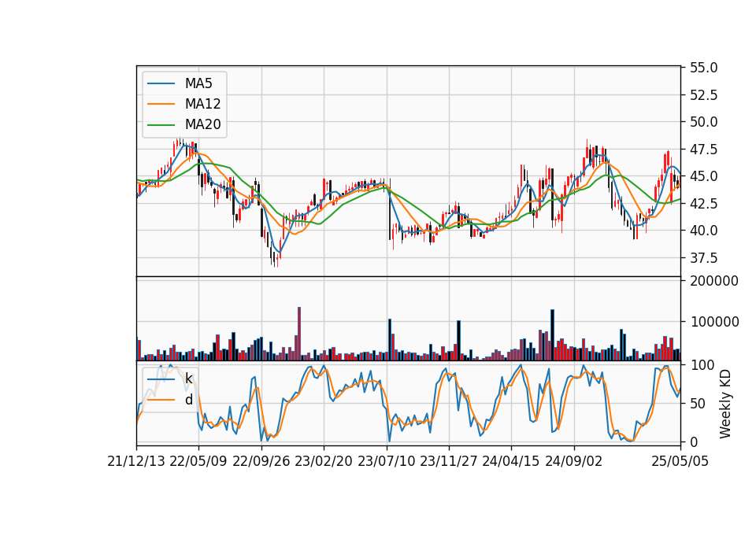The height and width of the screenshot is (543, 756).
Task: Click the 47.5 price axis tick
Action: click(703, 150)
